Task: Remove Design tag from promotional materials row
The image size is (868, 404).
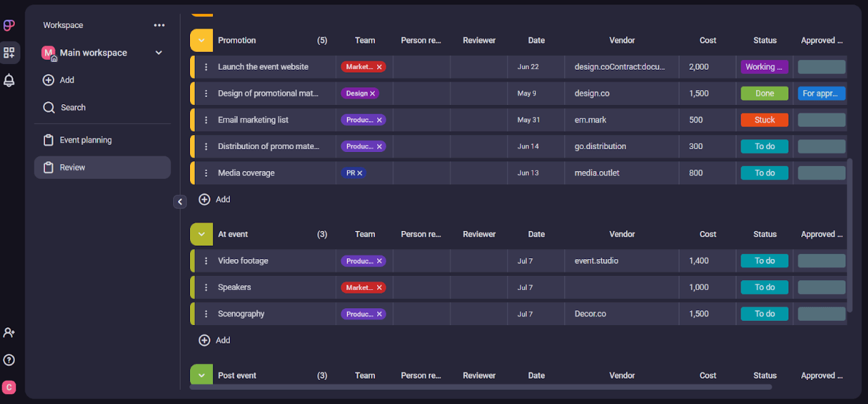Action: point(372,94)
